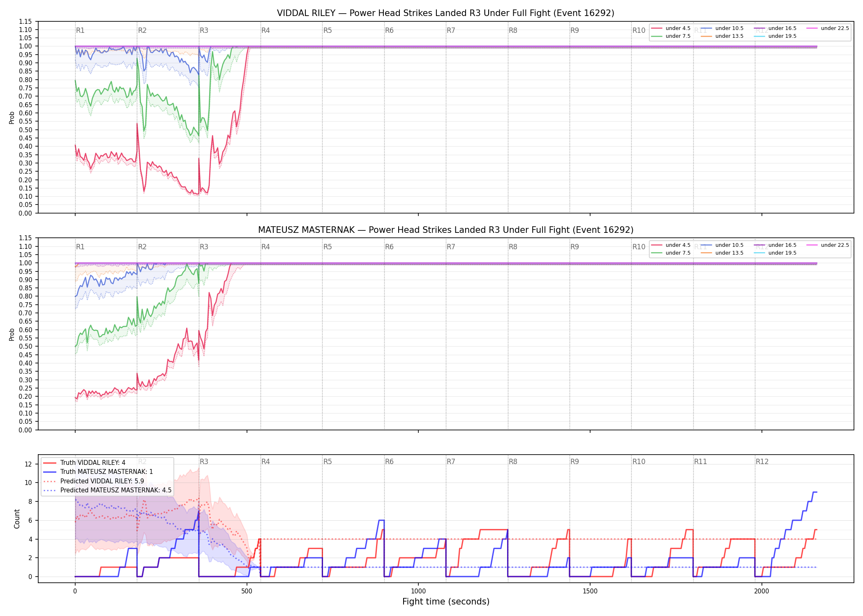Click 'Predicted MATEUSZ MASTERNAK: 4.5' legend entry
Screen dimensions: 863x616
click(x=107, y=490)
